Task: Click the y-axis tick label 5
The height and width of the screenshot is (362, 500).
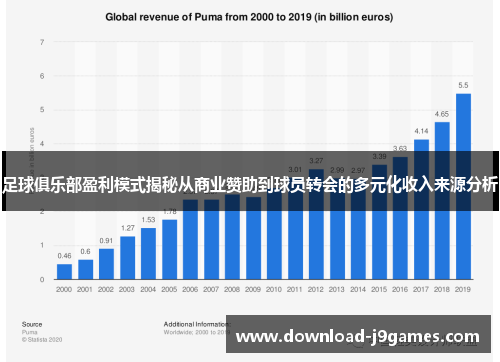Action: coord(42,110)
